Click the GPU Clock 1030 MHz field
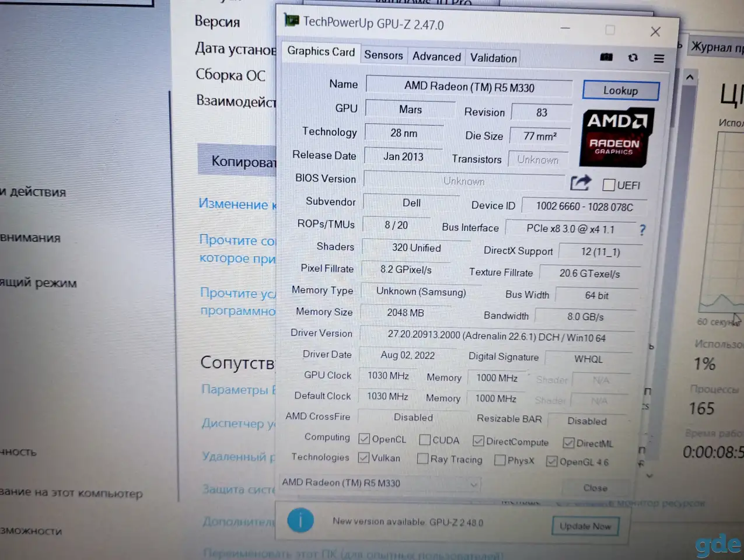This screenshot has width=744, height=560. point(388,376)
